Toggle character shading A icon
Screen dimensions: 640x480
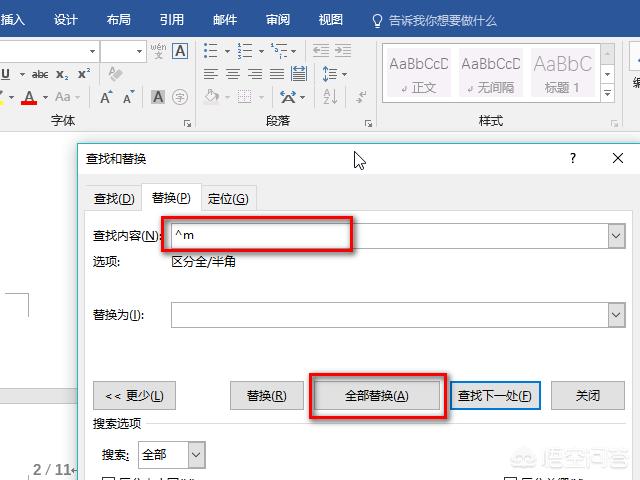[x=158, y=97]
